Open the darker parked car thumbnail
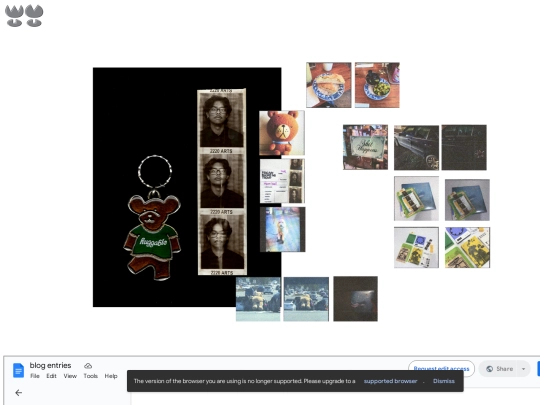Screen dimensions: 540x405 (464, 147)
